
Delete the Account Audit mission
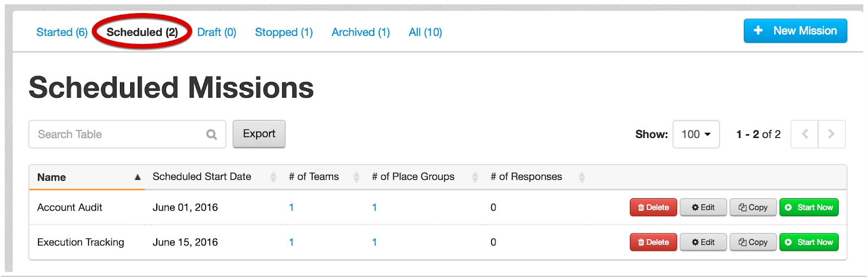coord(653,207)
